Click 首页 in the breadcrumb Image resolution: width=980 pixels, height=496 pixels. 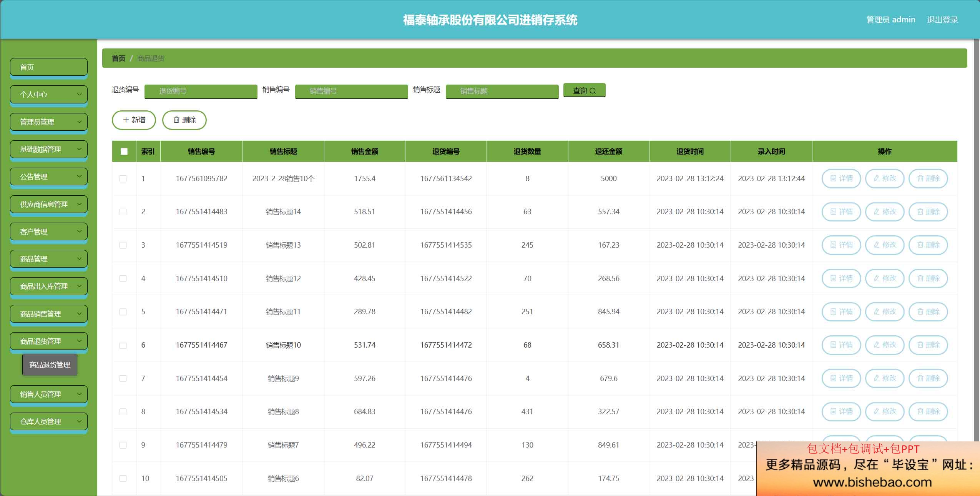pos(118,58)
